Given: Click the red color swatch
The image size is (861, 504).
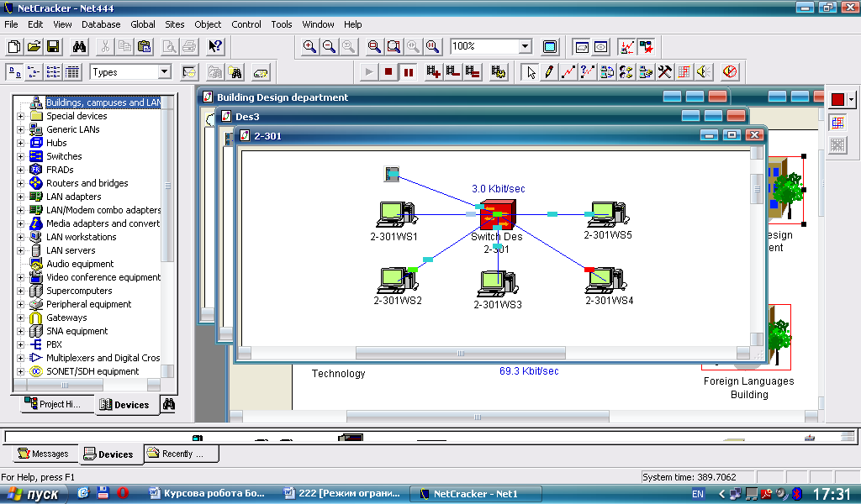Looking at the screenshot, I should coord(838,99).
